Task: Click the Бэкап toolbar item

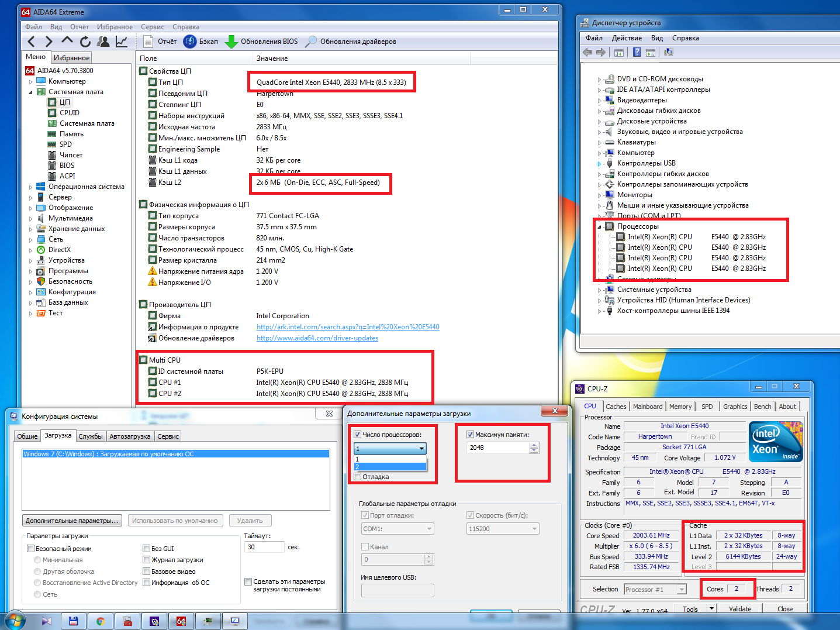Action: (x=201, y=42)
